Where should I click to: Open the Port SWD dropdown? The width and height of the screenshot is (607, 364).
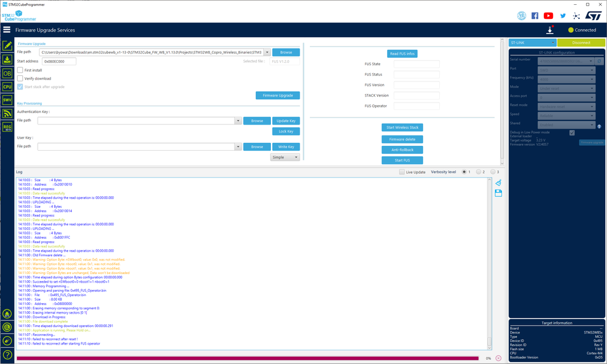(566, 70)
